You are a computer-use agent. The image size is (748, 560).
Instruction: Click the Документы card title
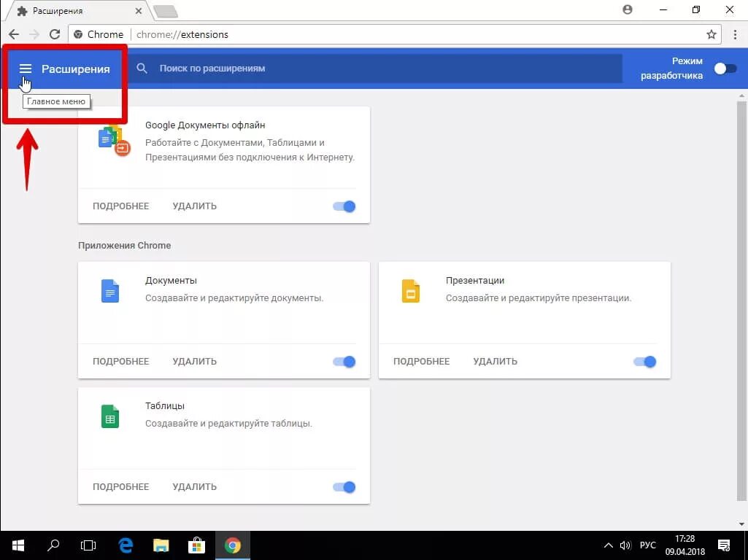[x=171, y=281]
